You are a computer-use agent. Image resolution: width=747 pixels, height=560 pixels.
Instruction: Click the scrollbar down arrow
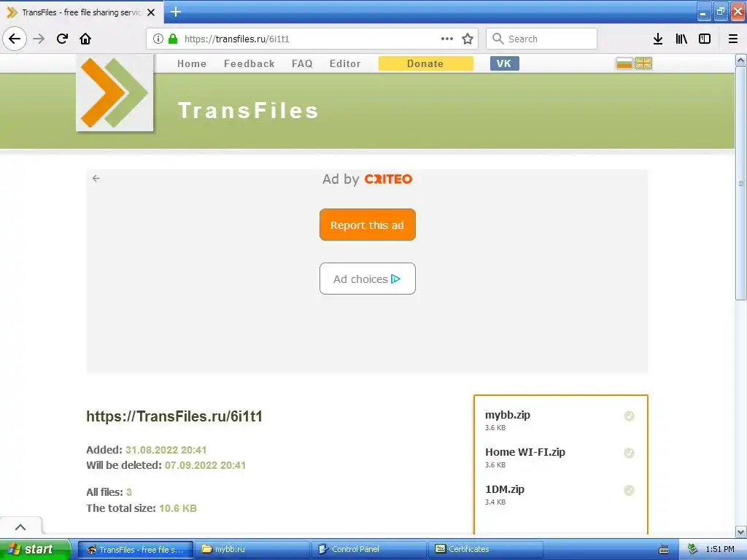[741, 532]
